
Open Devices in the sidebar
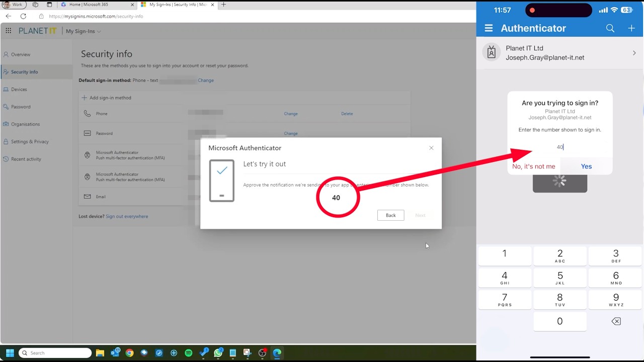coord(19,89)
